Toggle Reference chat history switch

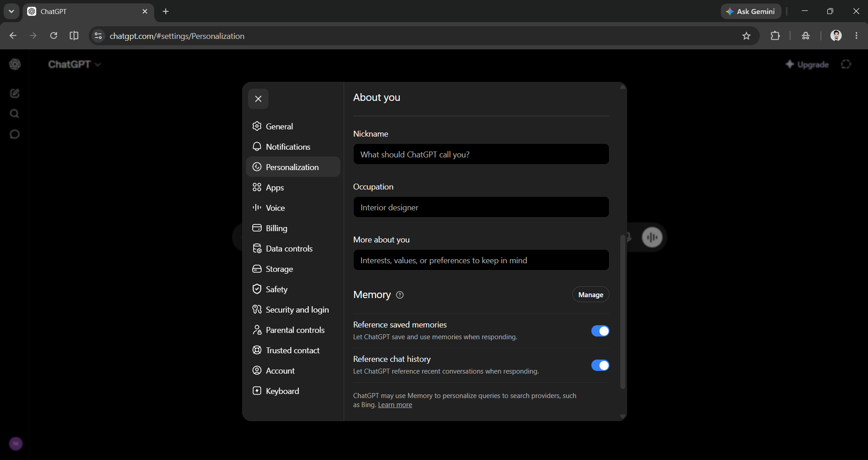(x=600, y=365)
